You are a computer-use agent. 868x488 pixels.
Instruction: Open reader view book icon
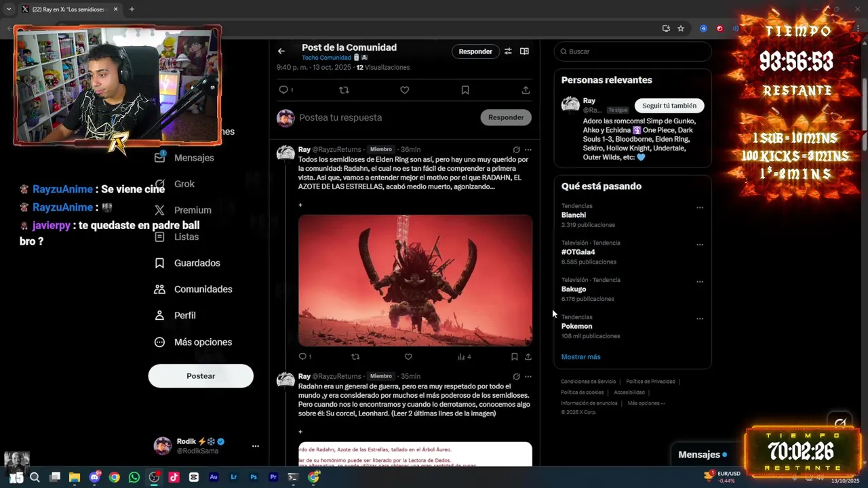point(524,51)
